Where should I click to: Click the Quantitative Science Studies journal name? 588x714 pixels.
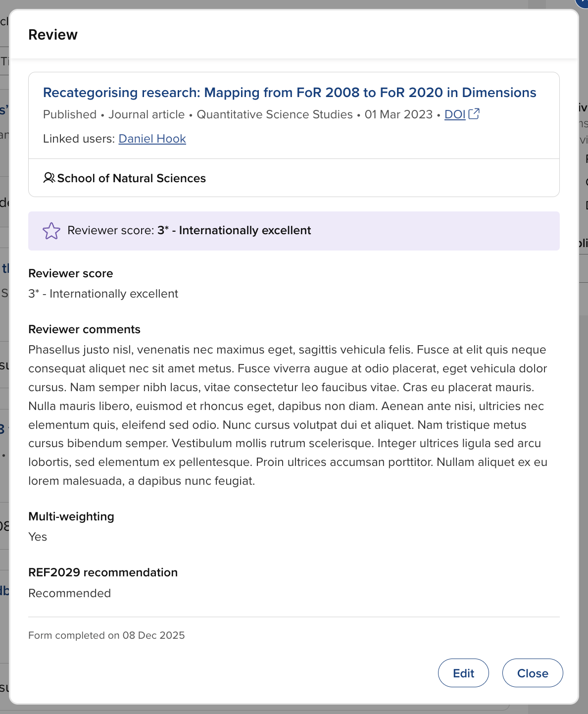pos(275,114)
